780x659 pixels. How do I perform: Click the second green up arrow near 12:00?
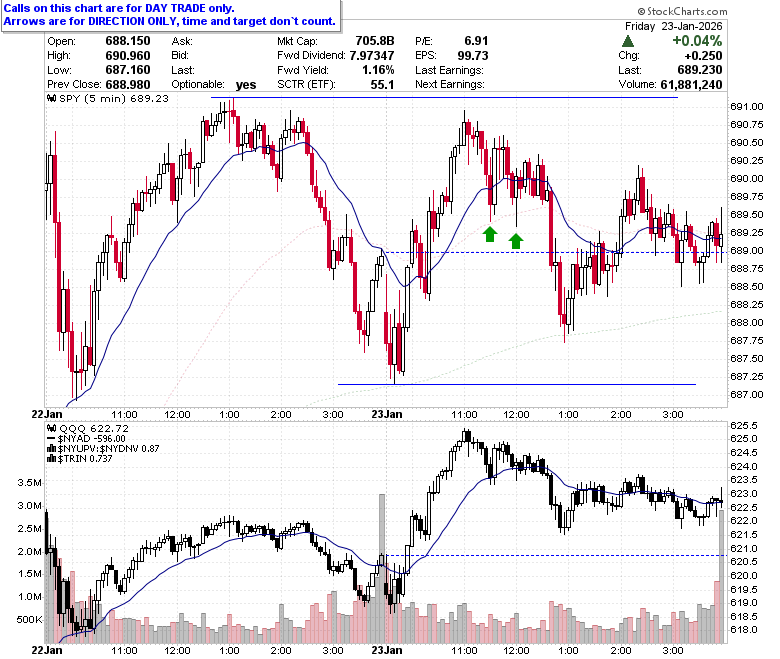(x=516, y=241)
